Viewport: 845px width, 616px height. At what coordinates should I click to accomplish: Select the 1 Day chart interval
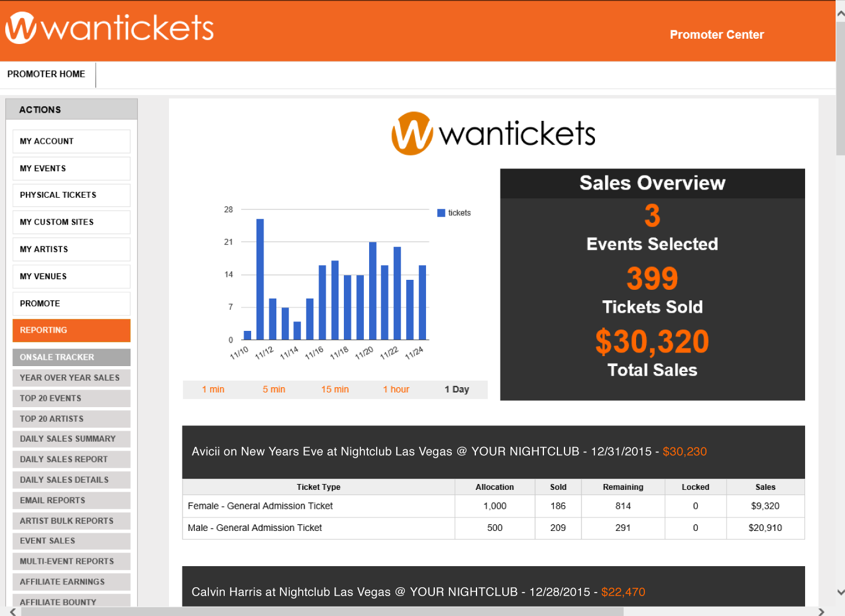(x=457, y=390)
